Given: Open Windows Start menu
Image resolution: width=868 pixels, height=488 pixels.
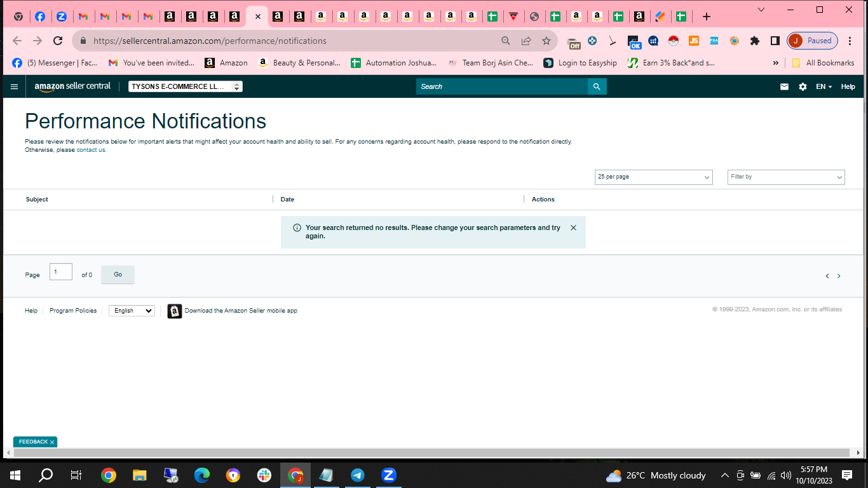Looking at the screenshot, I should click(x=15, y=475).
